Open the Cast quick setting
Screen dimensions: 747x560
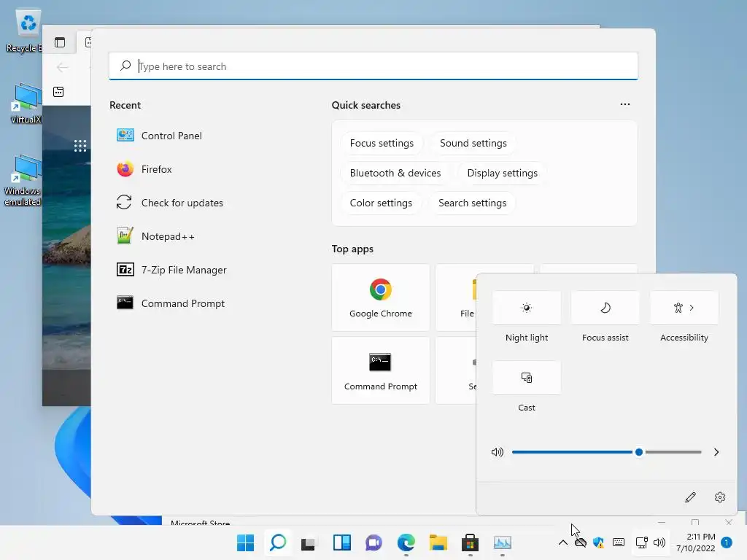527,378
